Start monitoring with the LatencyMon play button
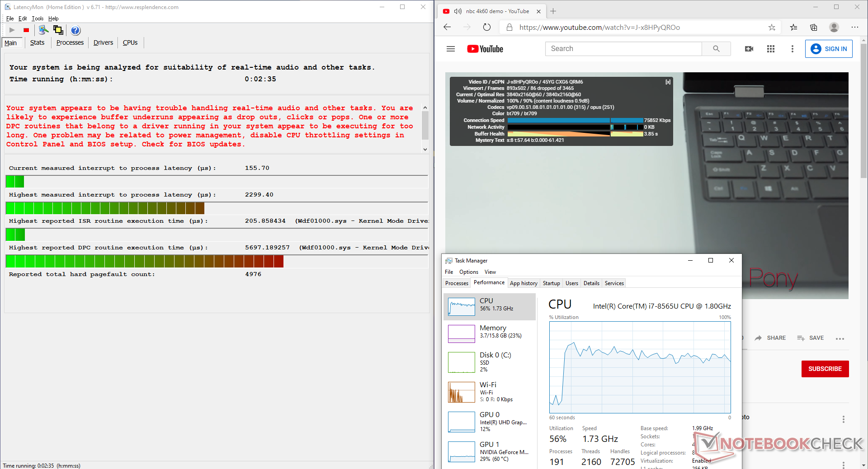Image resolution: width=868 pixels, height=469 pixels. [12, 30]
